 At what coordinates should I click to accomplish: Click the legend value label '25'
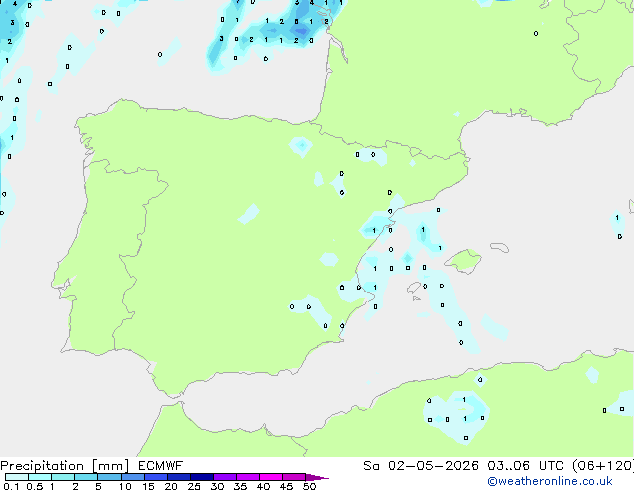tap(194, 486)
